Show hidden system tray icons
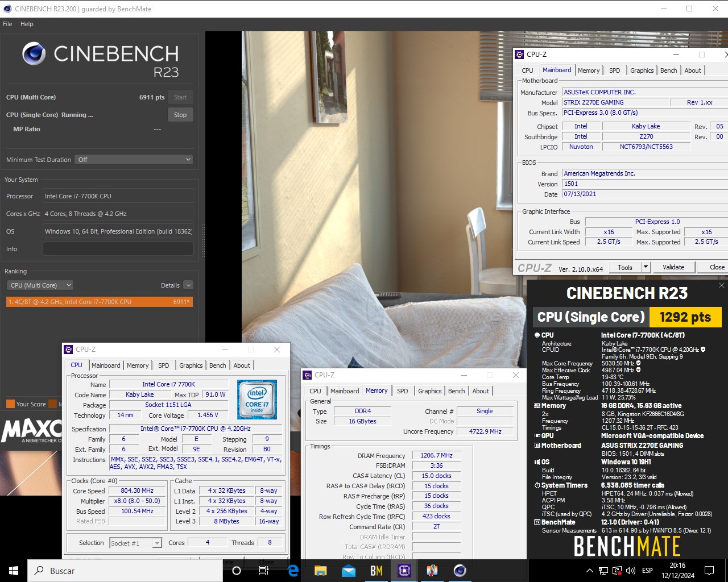This screenshot has height=582, width=728. point(590,571)
